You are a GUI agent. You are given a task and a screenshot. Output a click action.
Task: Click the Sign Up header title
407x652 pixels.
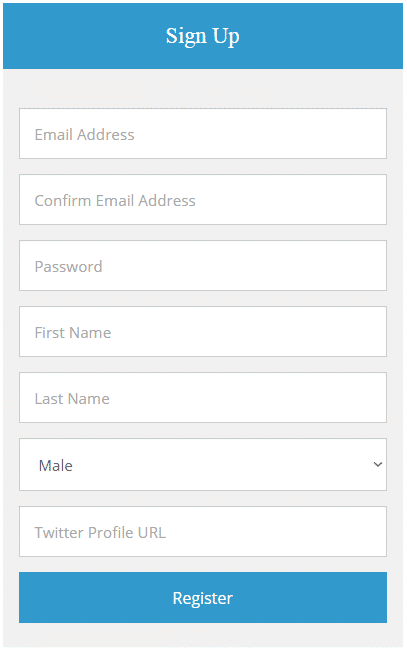tap(203, 36)
